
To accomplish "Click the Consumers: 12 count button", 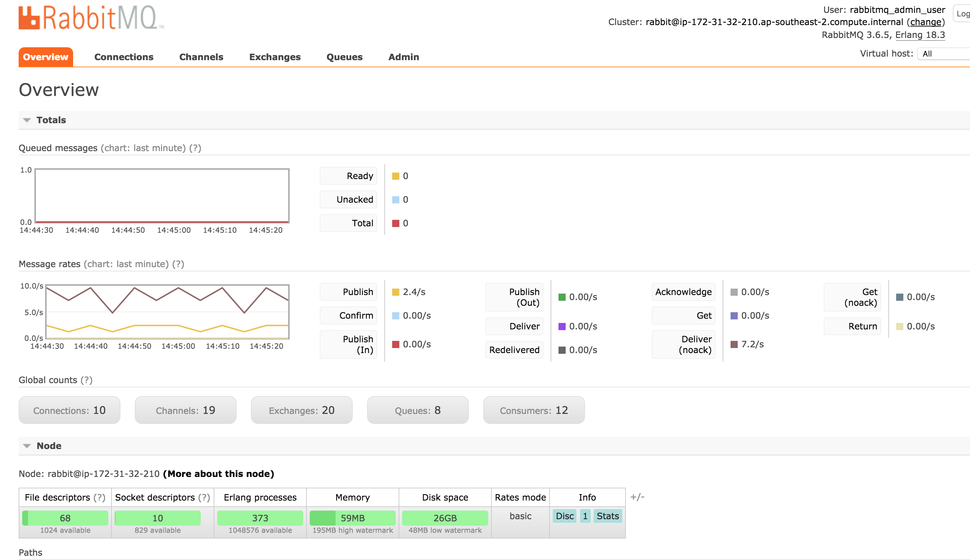I will [533, 410].
